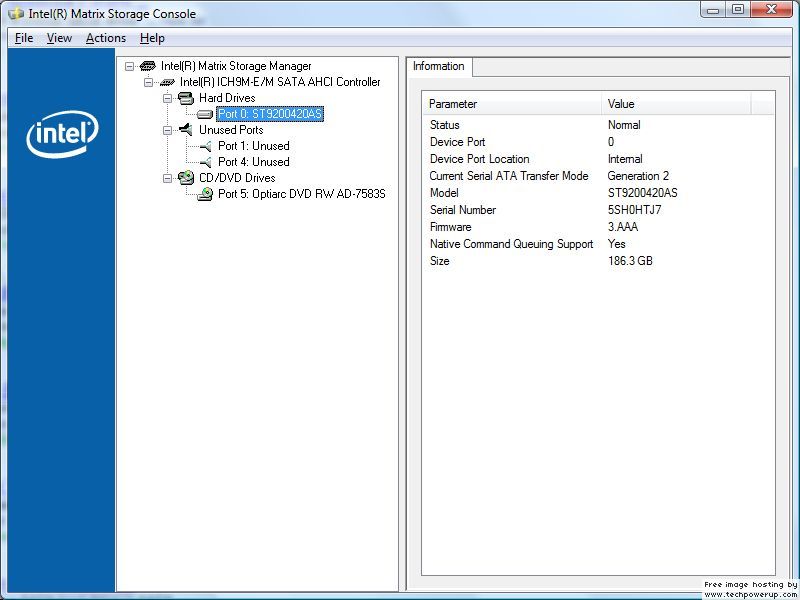The height and width of the screenshot is (600, 800).
Task: Open the Actions menu
Action: coord(106,38)
